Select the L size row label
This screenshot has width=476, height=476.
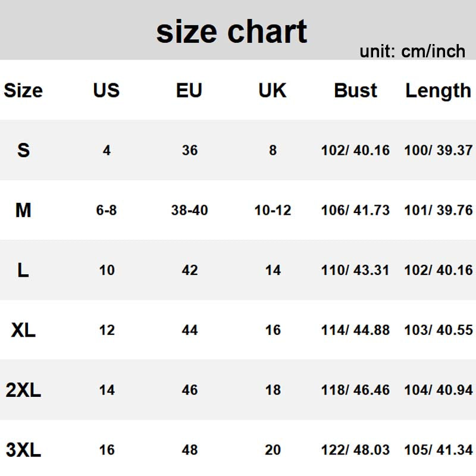coord(23,270)
